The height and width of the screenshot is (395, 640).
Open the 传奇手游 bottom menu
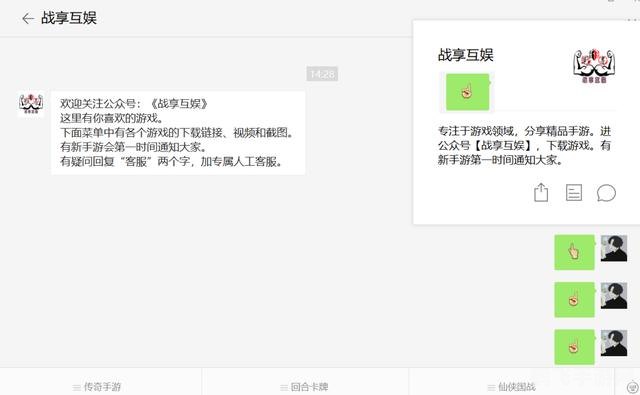(x=97, y=386)
